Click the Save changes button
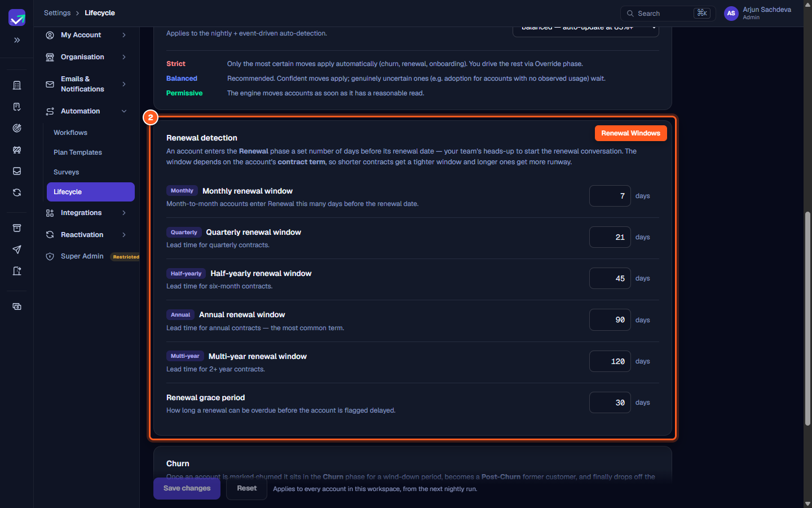The height and width of the screenshot is (508, 812). click(187, 489)
